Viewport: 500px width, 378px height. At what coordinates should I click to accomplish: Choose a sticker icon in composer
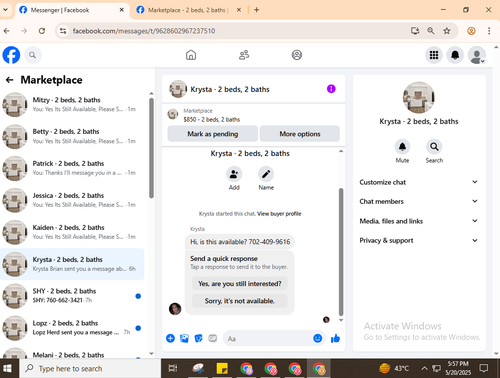click(x=198, y=339)
